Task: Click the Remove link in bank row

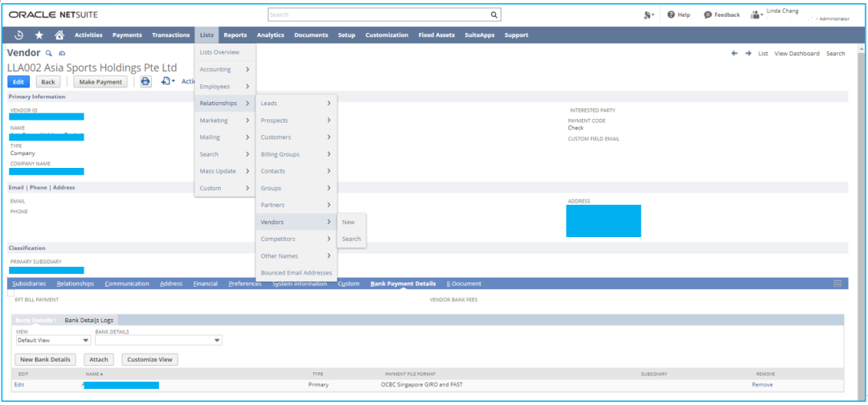Action: [x=762, y=385]
